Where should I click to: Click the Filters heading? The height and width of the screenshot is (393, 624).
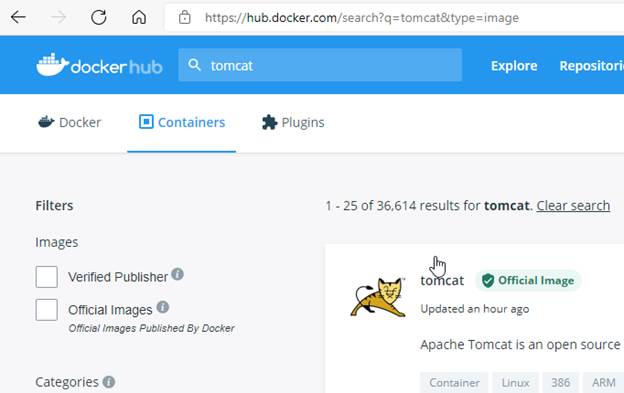tap(54, 206)
